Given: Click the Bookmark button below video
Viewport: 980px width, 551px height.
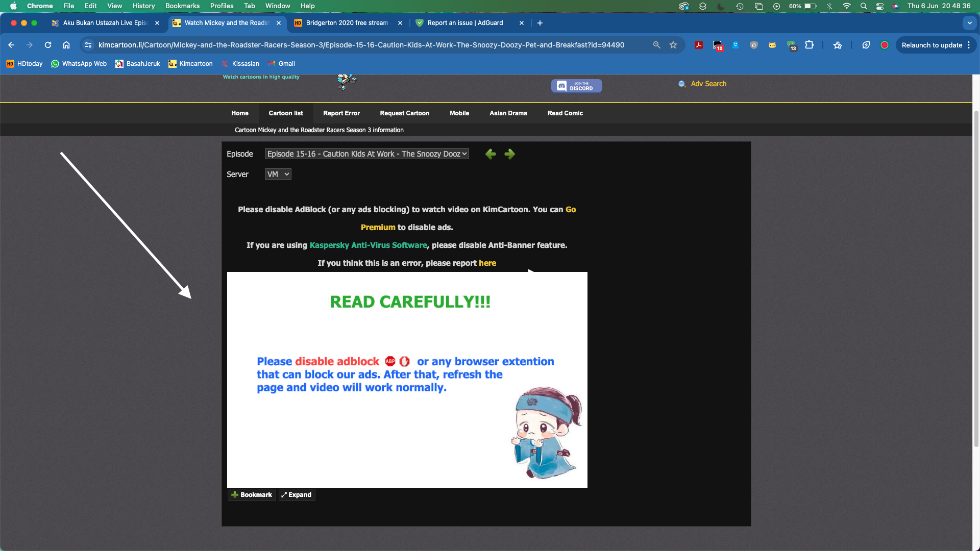Looking at the screenshot, I should pos(252,495).
